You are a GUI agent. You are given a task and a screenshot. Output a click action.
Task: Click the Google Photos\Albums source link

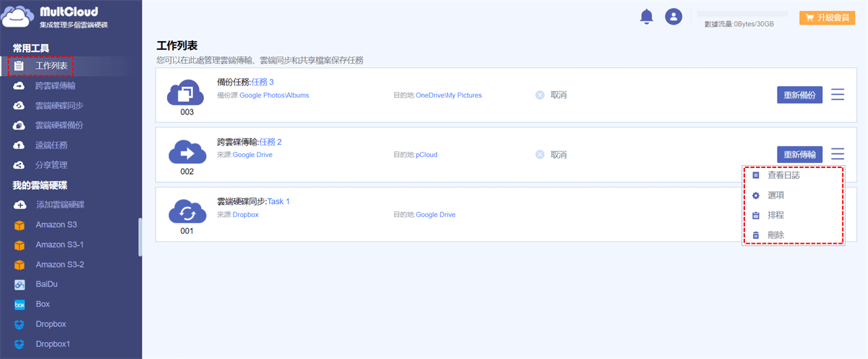coord(274,95)
